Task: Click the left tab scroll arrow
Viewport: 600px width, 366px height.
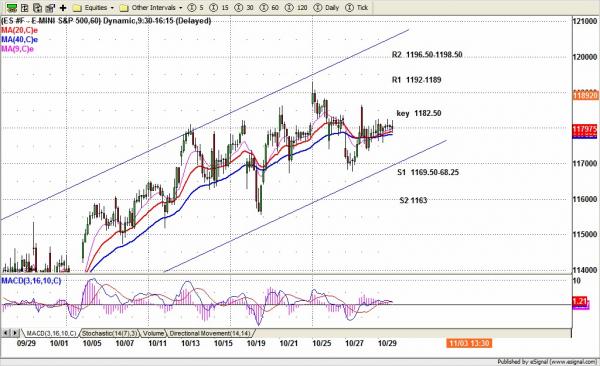Action: click(x=6, y=333)
